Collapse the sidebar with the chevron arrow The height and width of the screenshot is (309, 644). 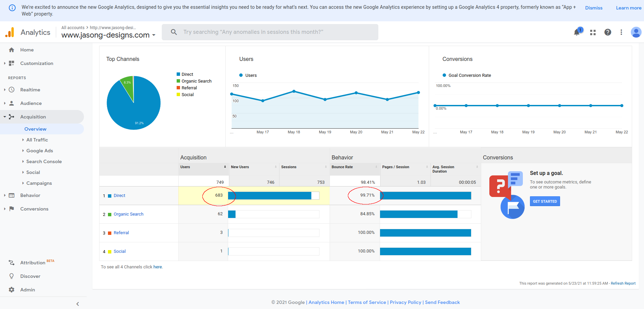pos(77,304)
